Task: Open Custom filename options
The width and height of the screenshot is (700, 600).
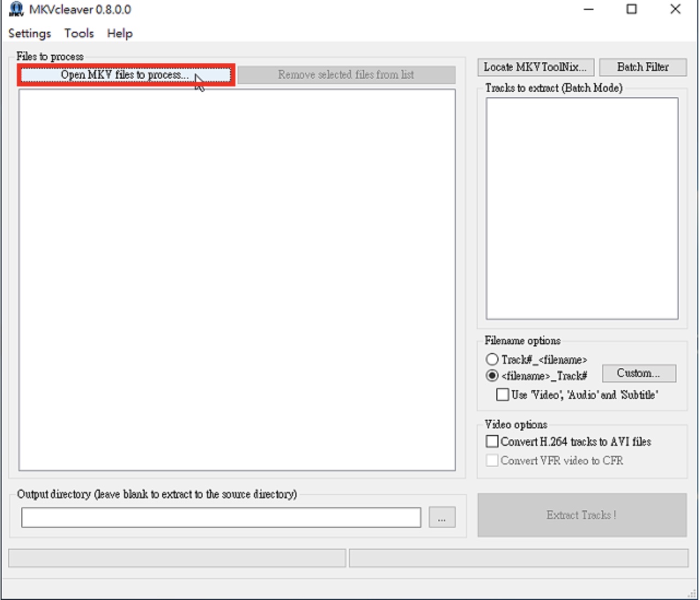Action: pos(639,373)
